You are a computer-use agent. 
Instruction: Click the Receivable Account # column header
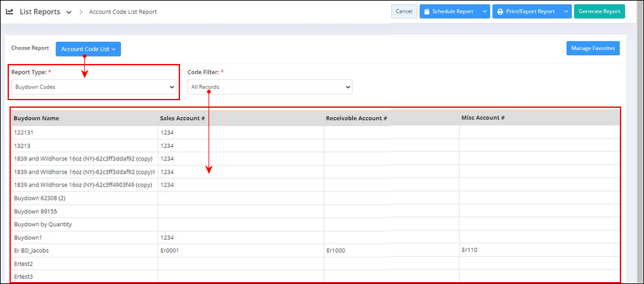[x=356, y=119]
